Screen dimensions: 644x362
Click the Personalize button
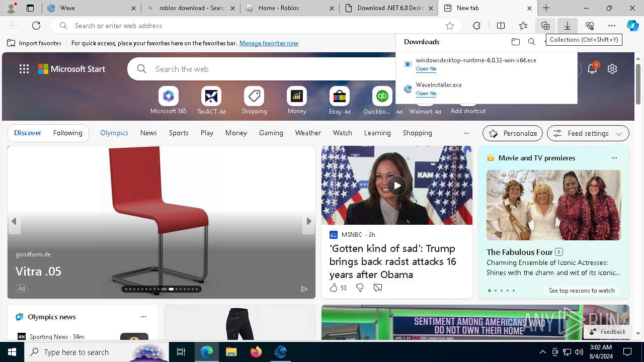click(513, 133)
